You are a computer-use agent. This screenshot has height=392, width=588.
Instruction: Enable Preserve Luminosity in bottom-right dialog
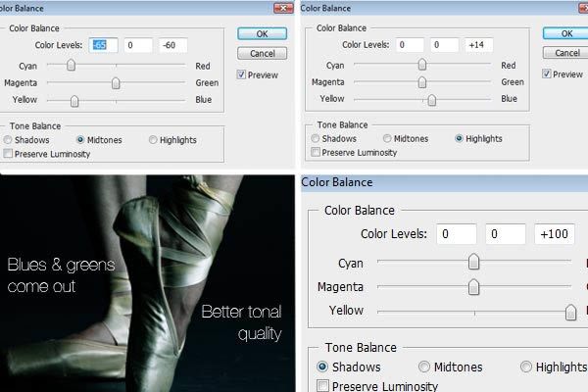pyautogui.click(x=322, y=385)
